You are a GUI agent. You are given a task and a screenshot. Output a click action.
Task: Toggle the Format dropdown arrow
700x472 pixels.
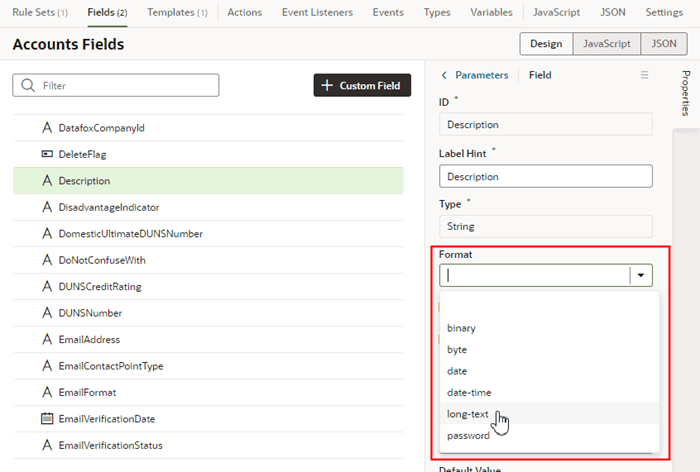tap(641, 275)
